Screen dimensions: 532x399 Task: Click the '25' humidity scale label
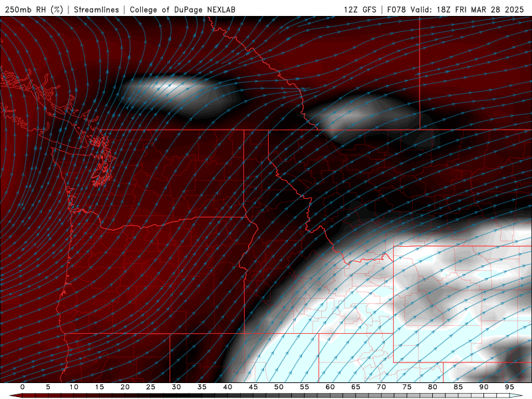click(150, 387)
